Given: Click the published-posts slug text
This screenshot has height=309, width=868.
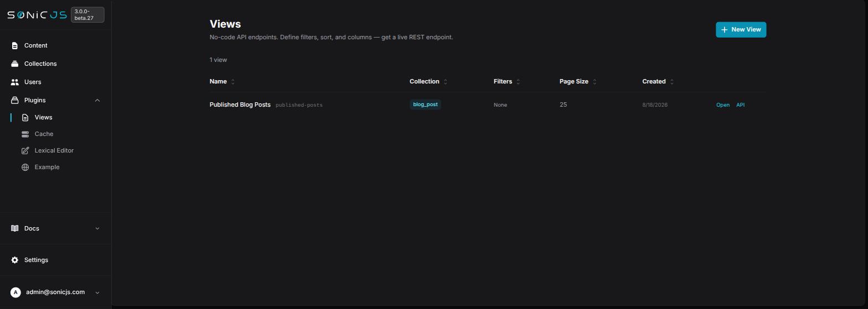Looking at the screenshot, I should click(299, 105).
